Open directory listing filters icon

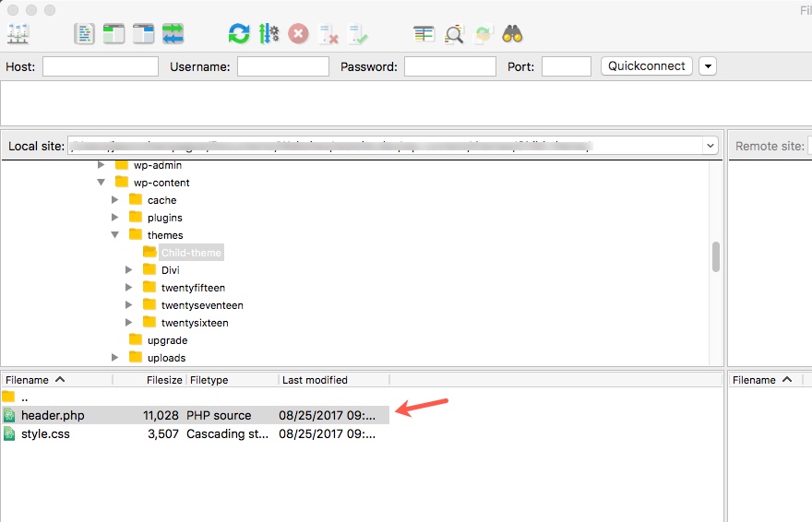[x=424, y=34]
